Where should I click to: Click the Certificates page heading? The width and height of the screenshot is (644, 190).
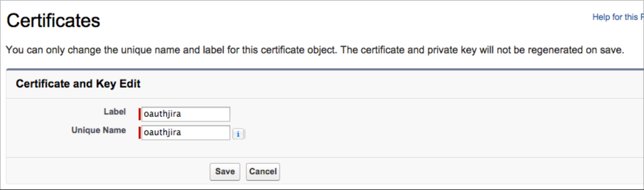click(x=53, y=21)
